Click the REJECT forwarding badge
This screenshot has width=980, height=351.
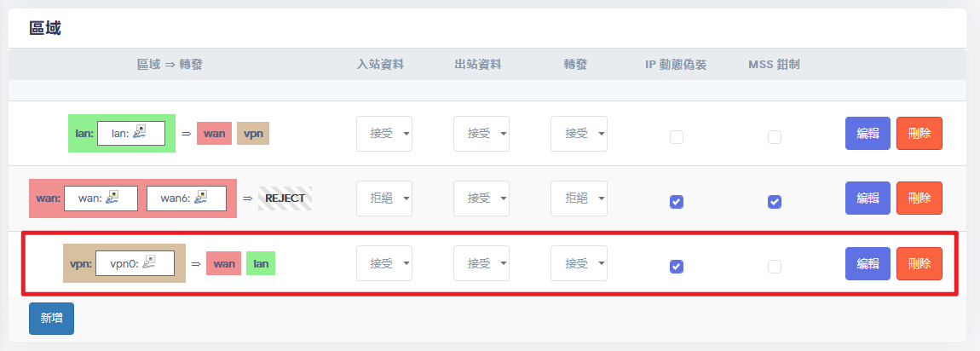point(285,199)
